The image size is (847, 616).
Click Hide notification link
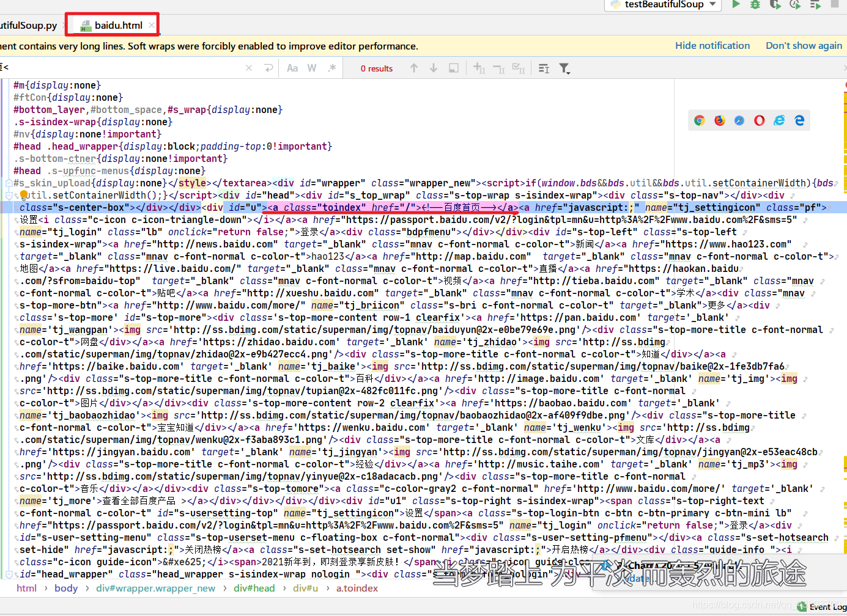712,46
